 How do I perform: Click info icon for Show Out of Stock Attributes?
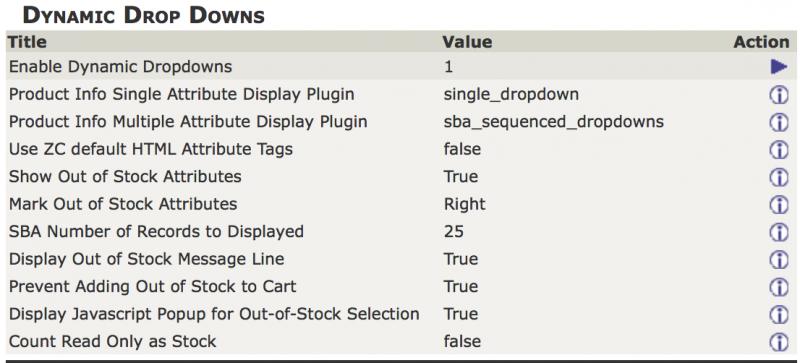pos(779,177)
